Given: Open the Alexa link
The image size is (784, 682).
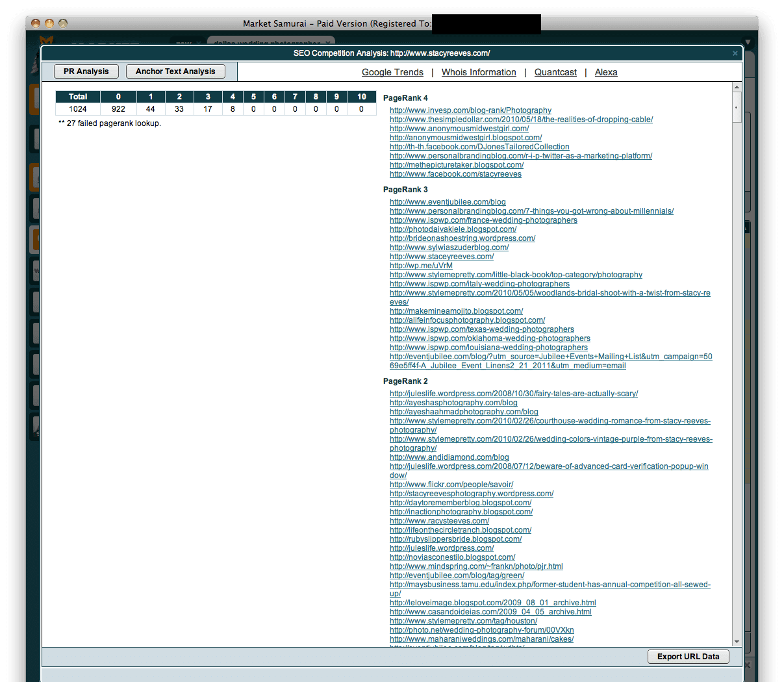Looking at the screenshot, I should (x=606, y=72).
